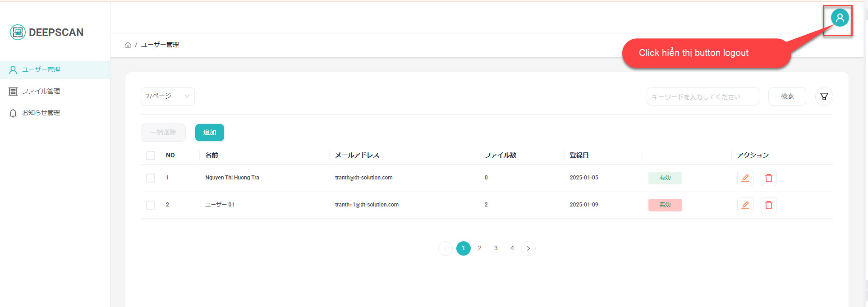868x307 pixels.
Task: Click the 検索 search button
Action: pos(787,96)
